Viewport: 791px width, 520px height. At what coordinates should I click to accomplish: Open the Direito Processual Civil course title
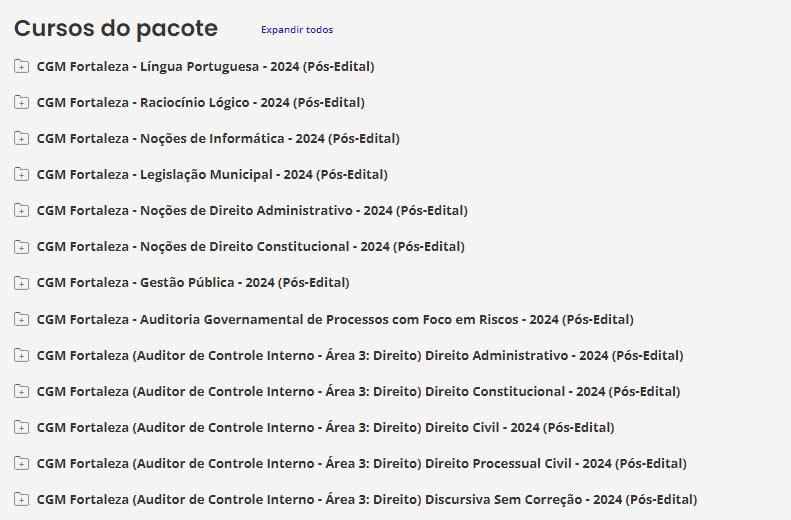click(x=361, y=464)
